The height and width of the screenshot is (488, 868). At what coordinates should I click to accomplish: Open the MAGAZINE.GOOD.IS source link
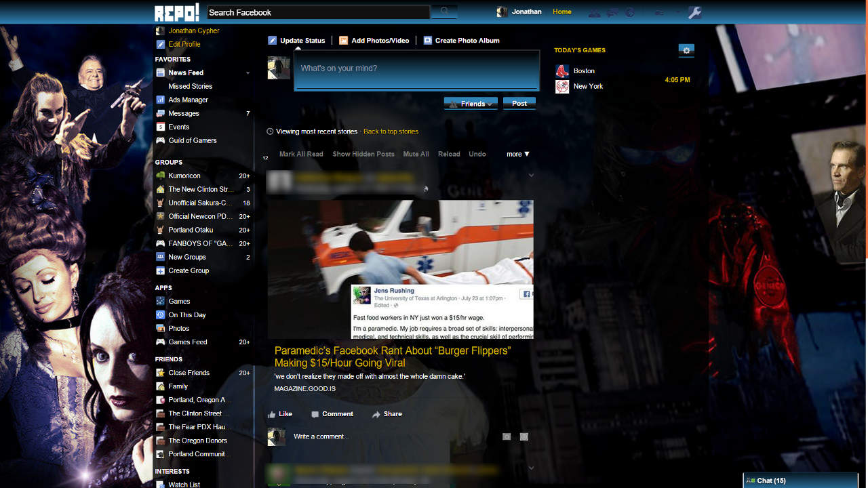click(305, 389)
